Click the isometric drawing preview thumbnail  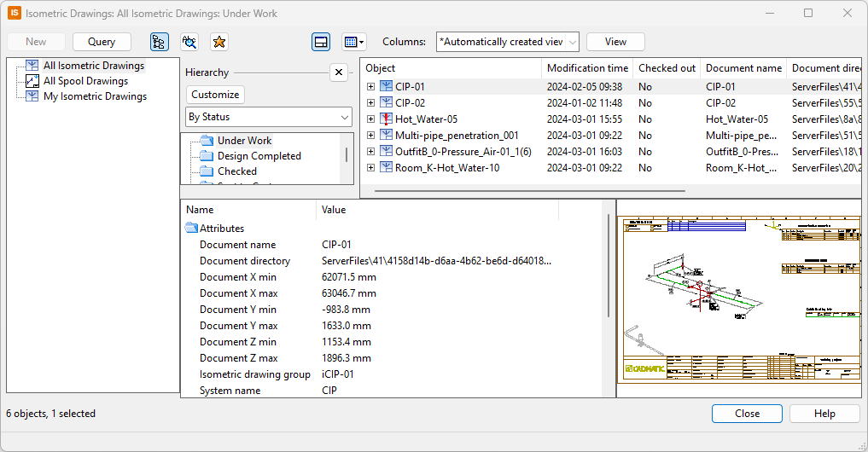click(738, 298)
